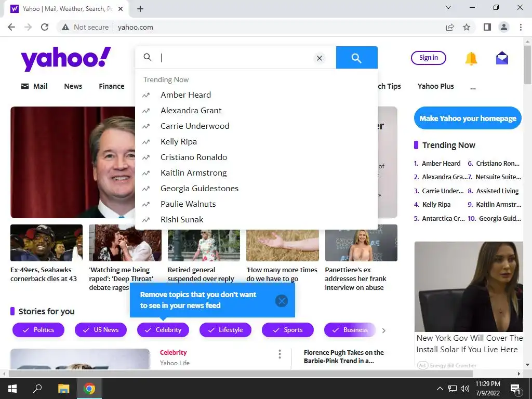Open Panettiere's ex interview thumbnail

click(361, 243)
